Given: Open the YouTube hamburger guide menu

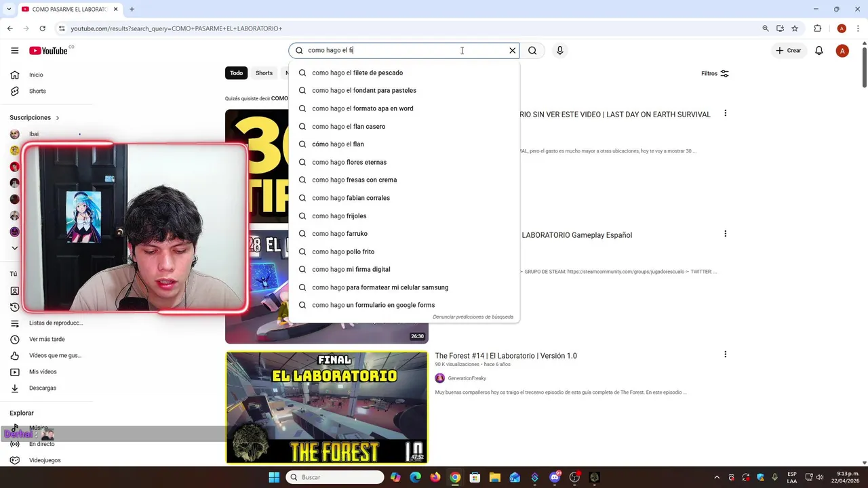Looking at the screenshot, I should [14, 50].
